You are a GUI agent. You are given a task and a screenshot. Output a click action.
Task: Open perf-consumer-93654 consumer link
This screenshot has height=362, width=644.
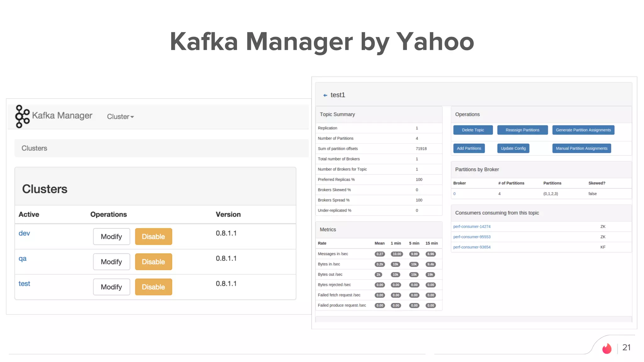(x=472, y=247)
